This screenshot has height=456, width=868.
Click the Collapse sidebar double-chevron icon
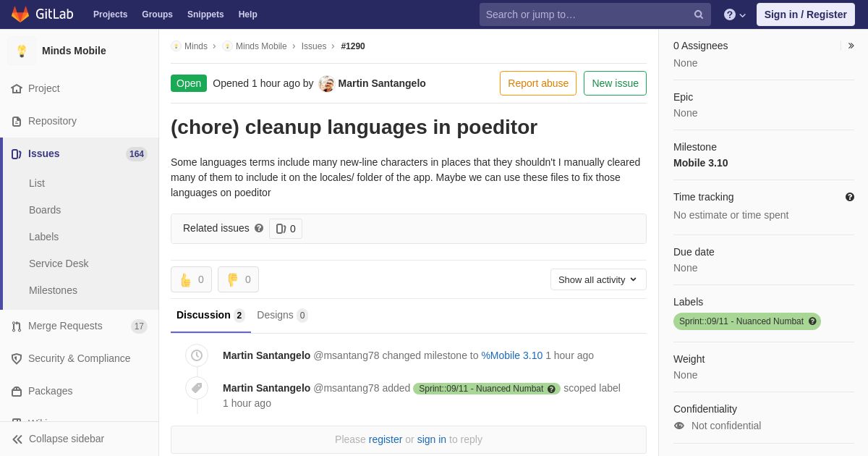tap(17, 439)
